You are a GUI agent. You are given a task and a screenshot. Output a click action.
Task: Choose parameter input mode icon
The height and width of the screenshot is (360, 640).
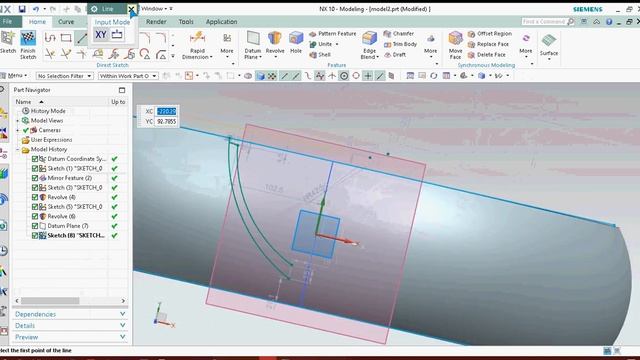point(117,35)
